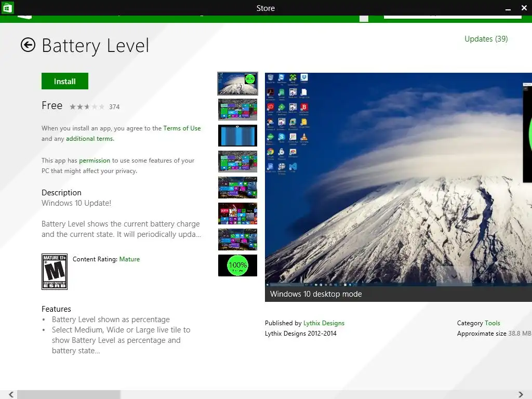Select the fifth thumbnail with dark landscape tiles
Screen dimensions: 532x399
click(x=237, y=188)
